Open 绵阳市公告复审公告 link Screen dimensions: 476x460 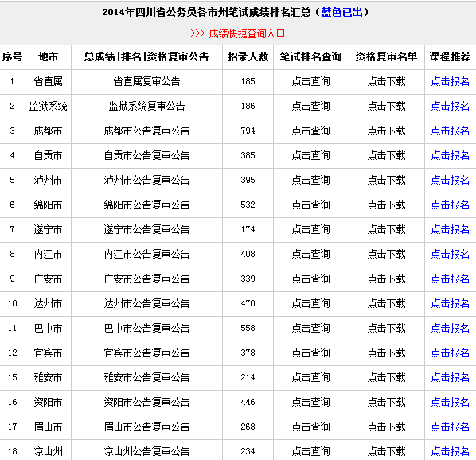(x=146, y=205)
